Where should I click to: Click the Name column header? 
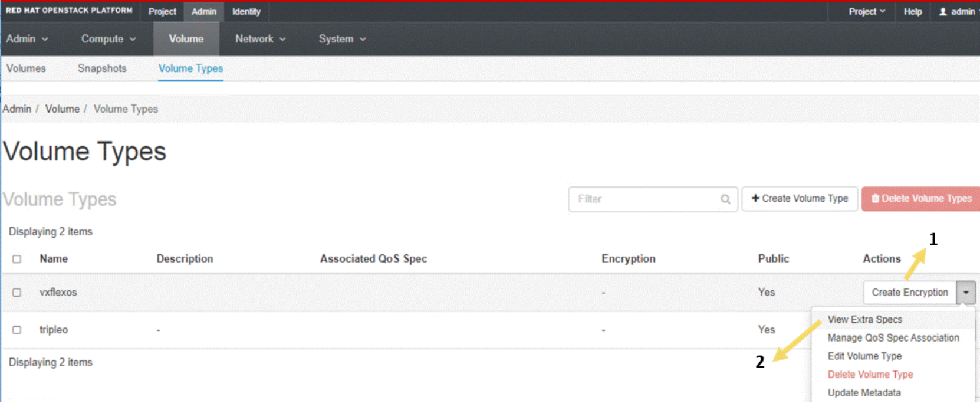tap(54, 259)
